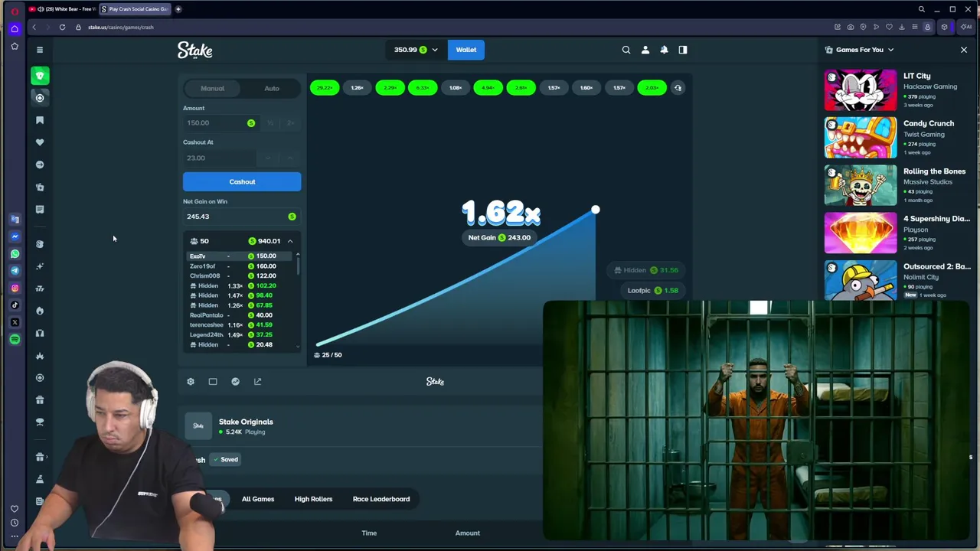Open the bookmark icon in Stake sidebar
The height and width of the screenshot is (551, 980).
pos(40,120)
